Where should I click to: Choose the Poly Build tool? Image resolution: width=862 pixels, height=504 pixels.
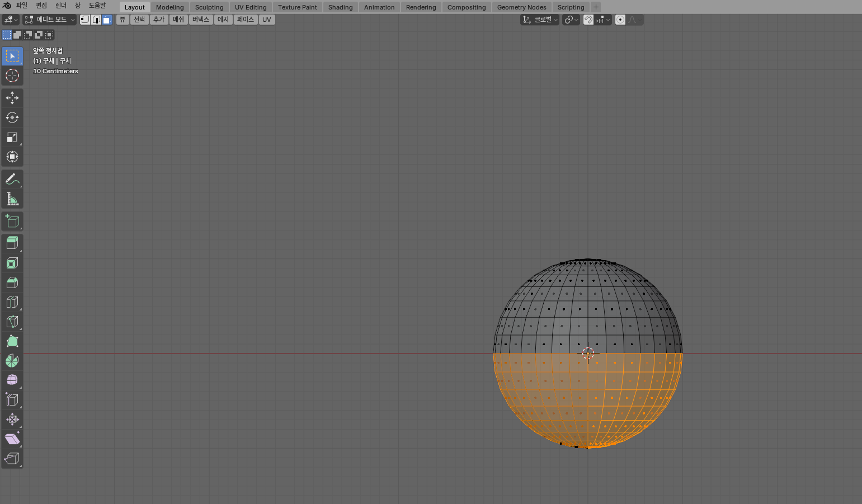[12, 341]
